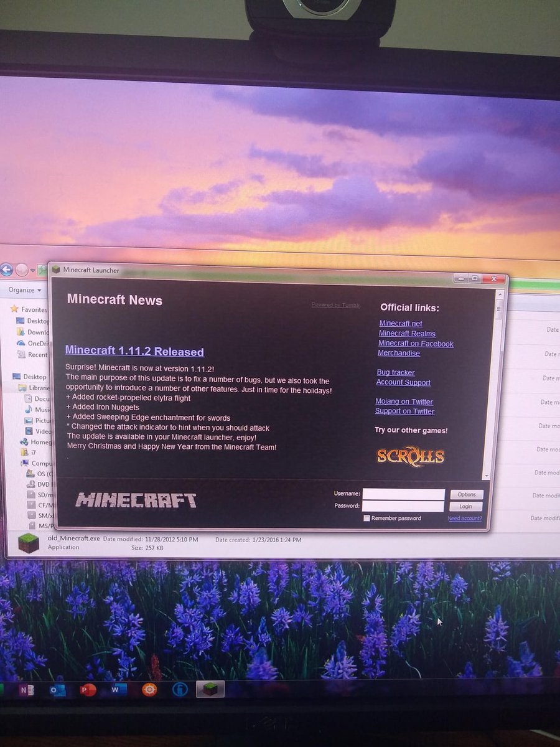Click the old_Minecraft.exe grass block details icon

click(x=28, y=543)
